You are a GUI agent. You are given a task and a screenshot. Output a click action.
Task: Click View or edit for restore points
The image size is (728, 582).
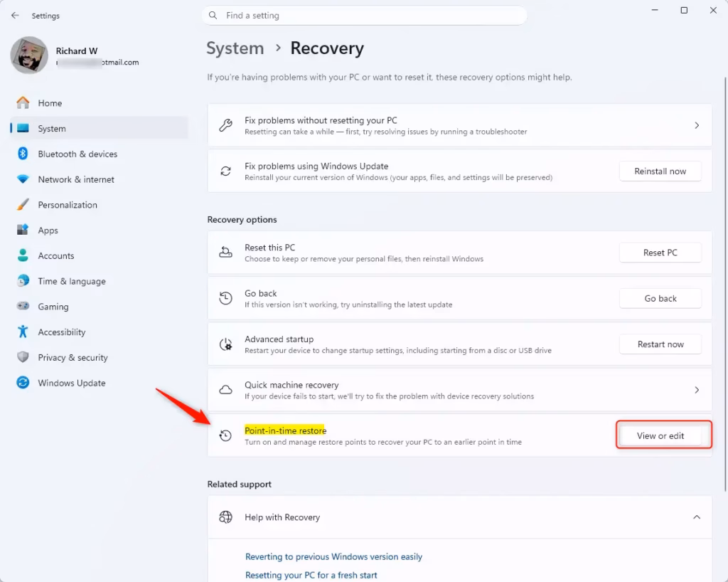tap(660, 435)
